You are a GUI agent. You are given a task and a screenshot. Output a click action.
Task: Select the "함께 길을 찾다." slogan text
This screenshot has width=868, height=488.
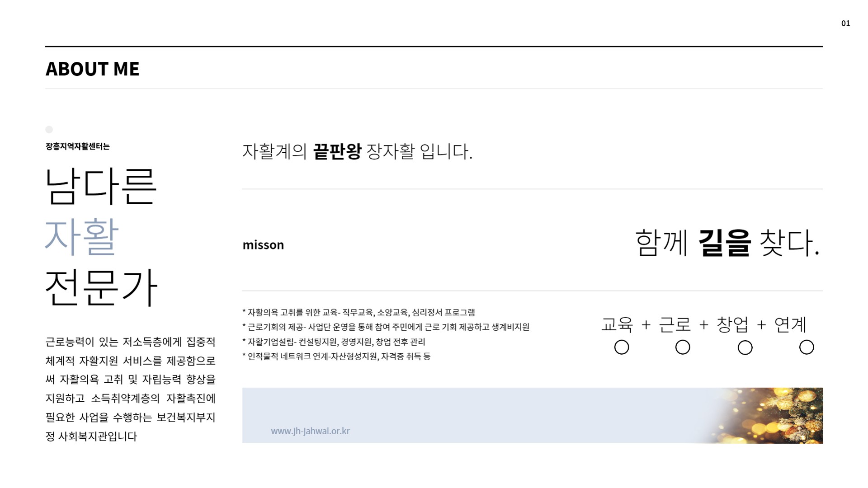point(727,243)
